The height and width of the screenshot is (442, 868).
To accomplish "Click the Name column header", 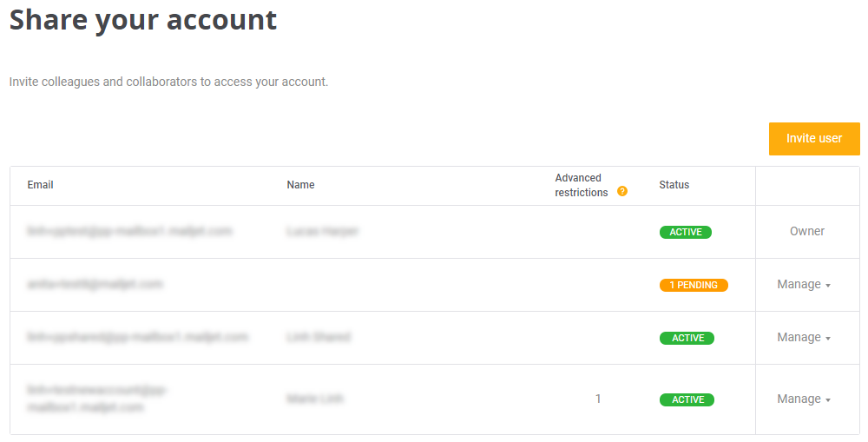I will pos(300,185).
